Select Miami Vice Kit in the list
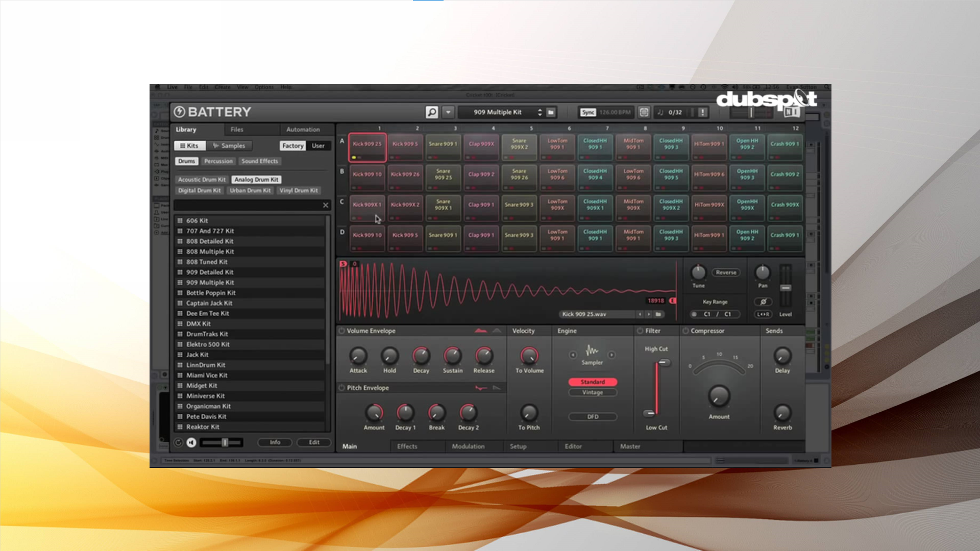This screenshot has height=551, width=980. pyautogui.click(x=250, y=375)
